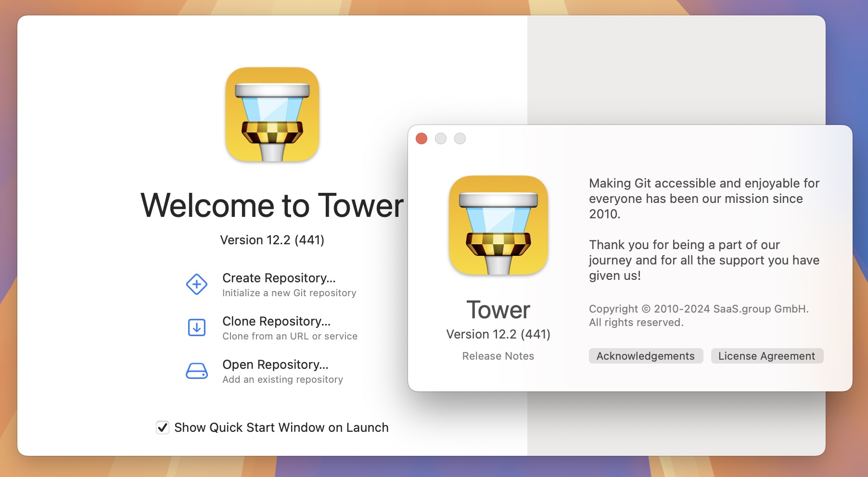Click 'Initialize a new Git repository' text
Screen dimensions: 868x477
click(289, 293)
